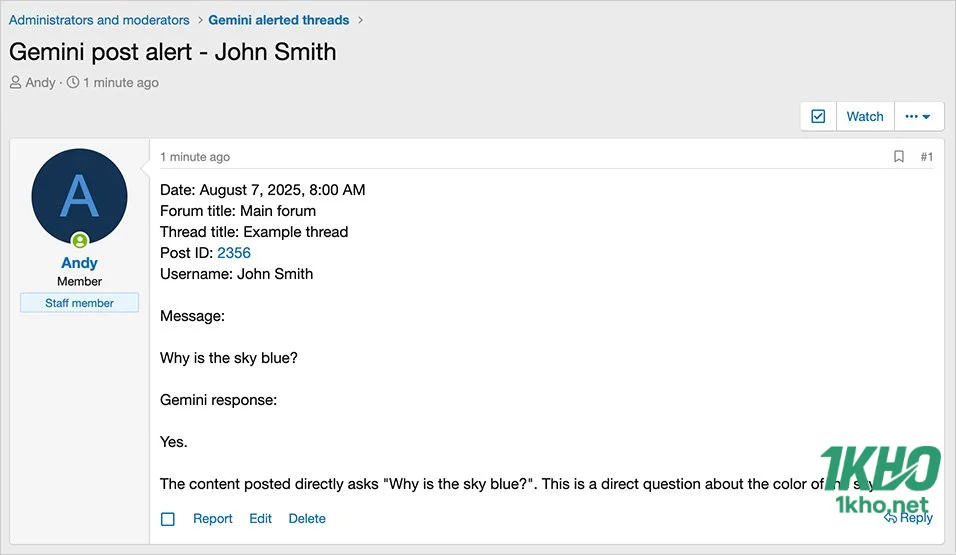Click the online status badge on avatar
The width and height of the screenshot is (956, 555).
(x=80, y=241)
